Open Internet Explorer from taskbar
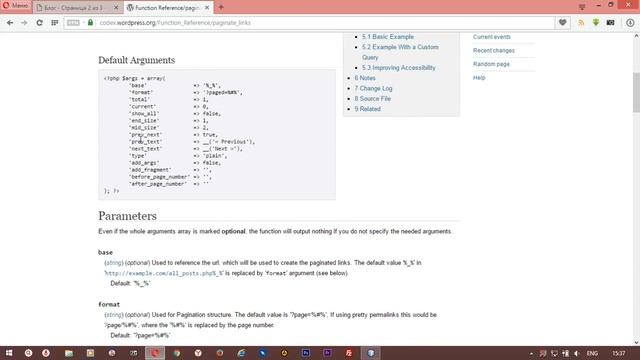This screenshot has width=640, height=360. pos(241,353)
